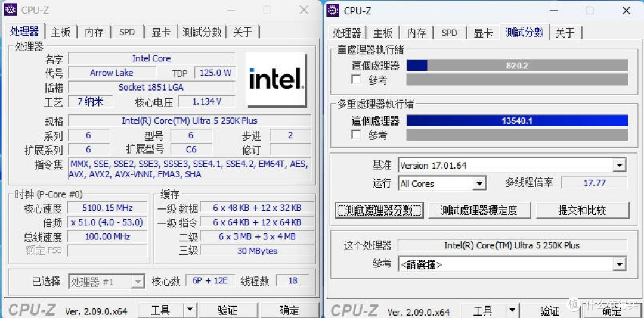
Task: Switch to 主板 tab in left window
Action: 61,32
